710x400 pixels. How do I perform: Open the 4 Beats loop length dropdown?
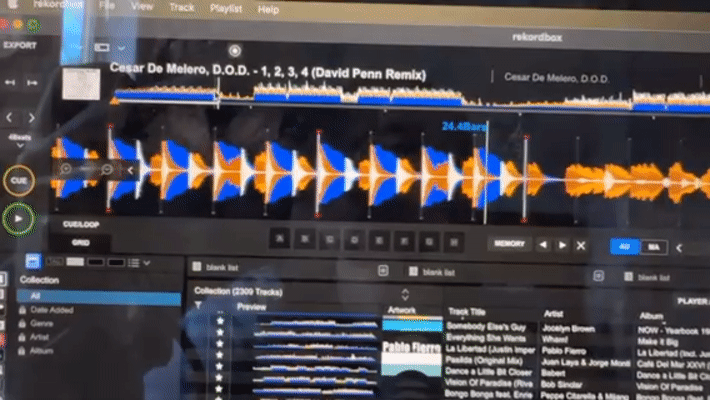pos(20,141)
